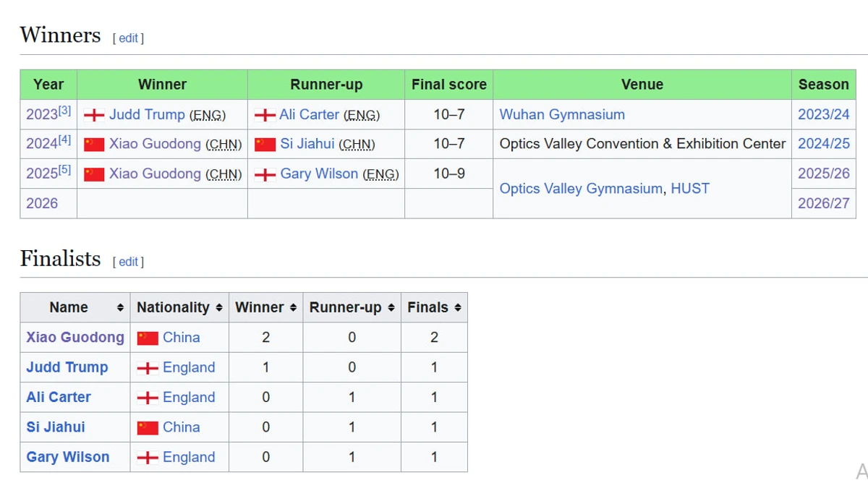Image resolution: width=868 pixels, height=483 pixels.
Task: Sort finalists by Winner column arrows
Action: tap(293, 307)
